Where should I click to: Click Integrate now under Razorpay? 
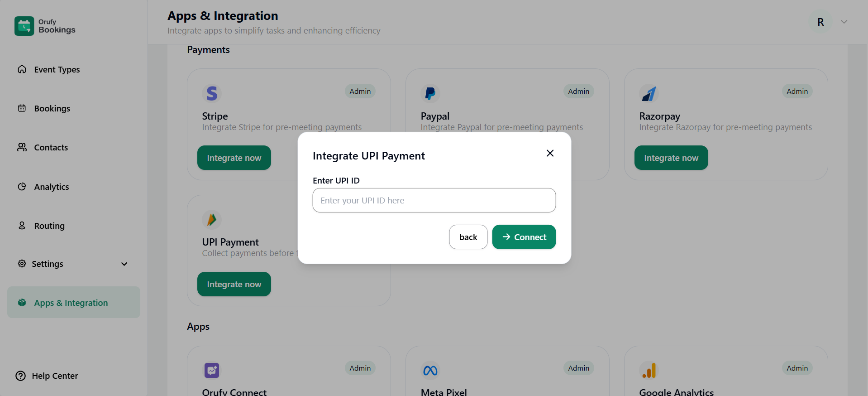pyautogui.click(x=671, y=158)
